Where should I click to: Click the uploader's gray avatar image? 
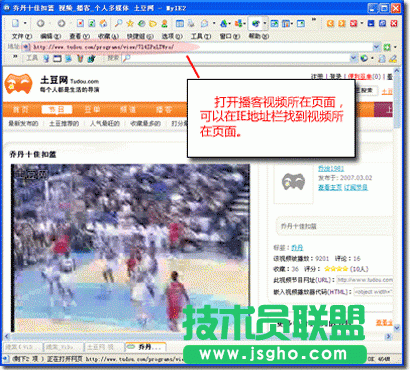pos(293,182)
